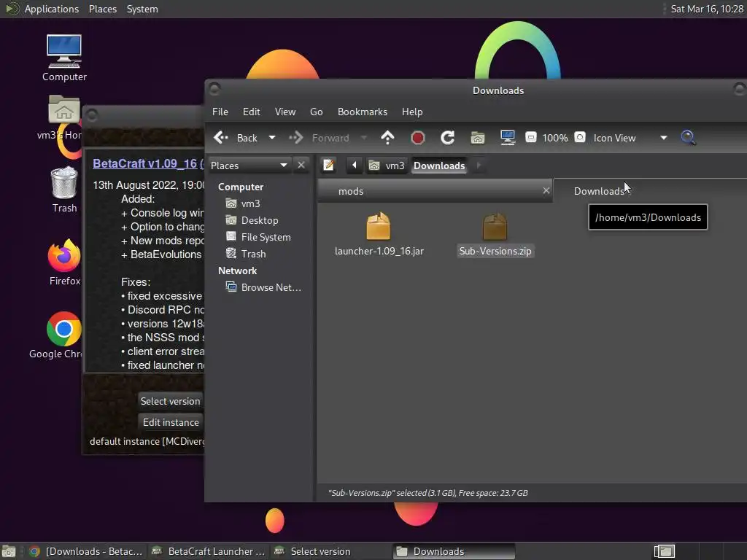Click the path bar left scroll arrow
Screen dimensions: 747x560
click(x=354, y=166)
